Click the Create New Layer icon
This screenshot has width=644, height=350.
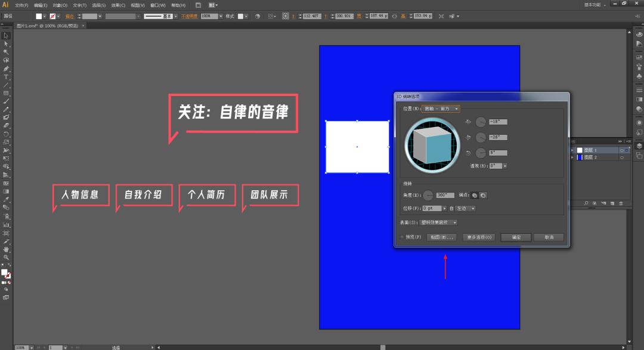(612, 203)
